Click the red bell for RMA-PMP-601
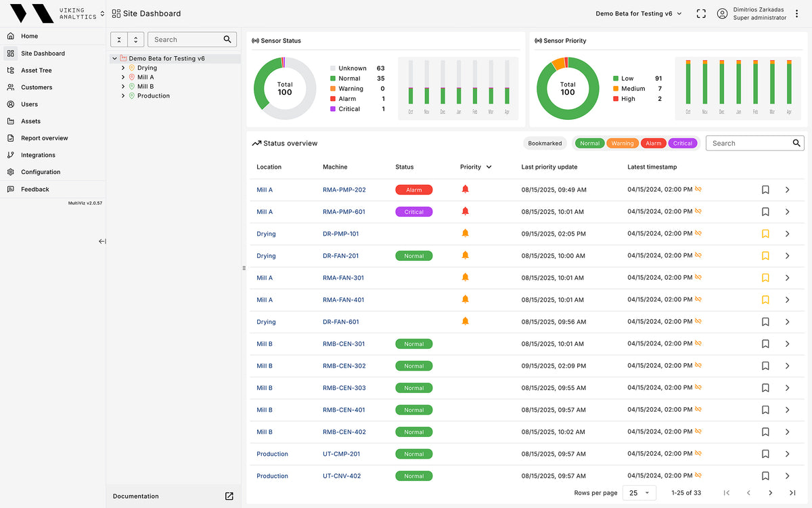The height and width of the screenshot is (508, 812). 465,211
